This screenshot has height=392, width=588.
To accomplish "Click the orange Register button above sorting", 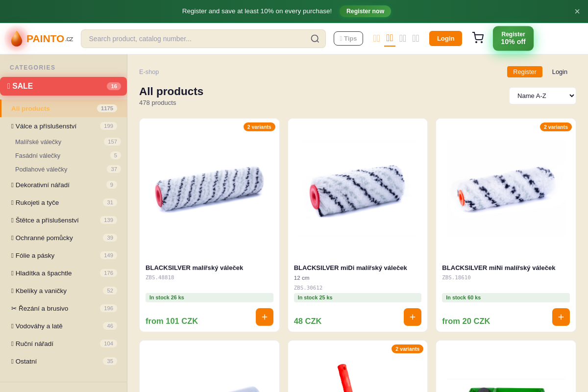I will coord(525,72).
